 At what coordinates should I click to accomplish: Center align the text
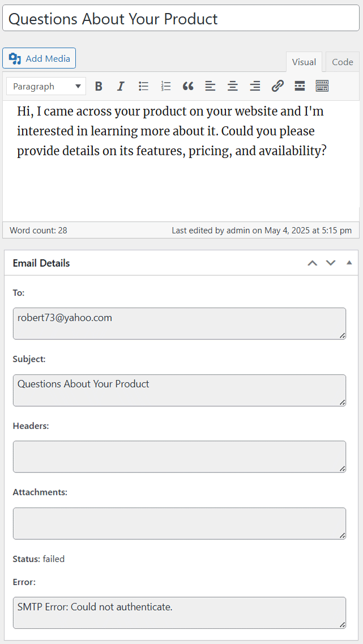[233, 86]
